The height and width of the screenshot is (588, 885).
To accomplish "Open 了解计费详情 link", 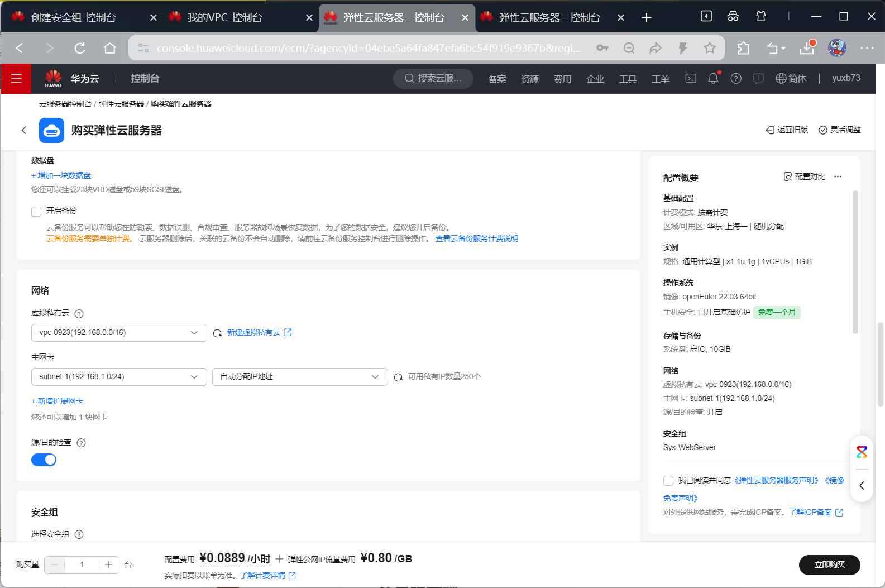I will pyautogui.click(x=267, y=575).
